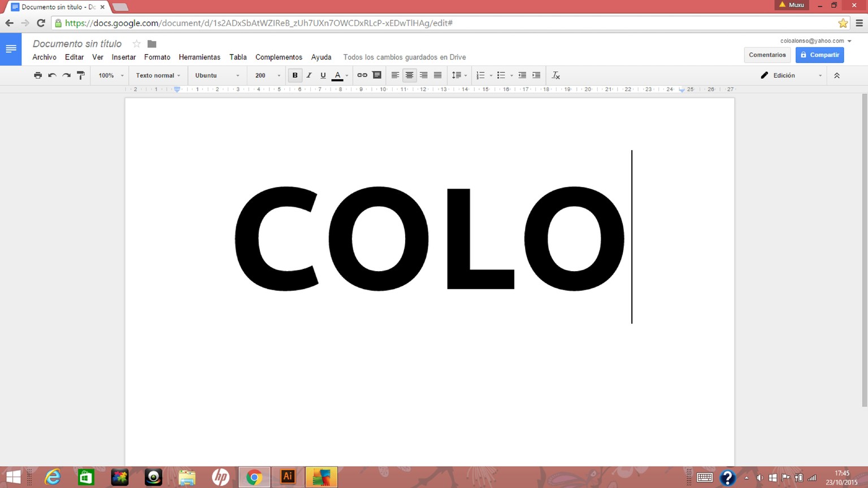
Task: Expand the bulleted list style arrow
Action: coord(511,76)
